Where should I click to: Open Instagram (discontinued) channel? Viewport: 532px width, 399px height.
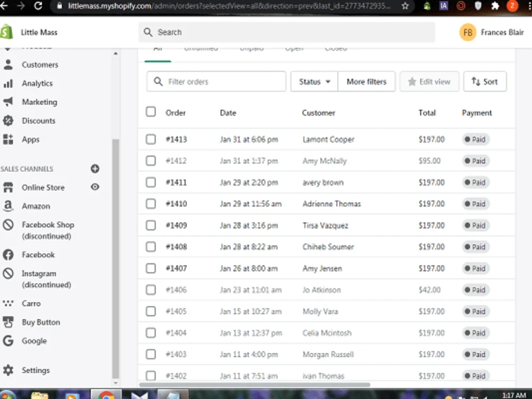(46, 279)
